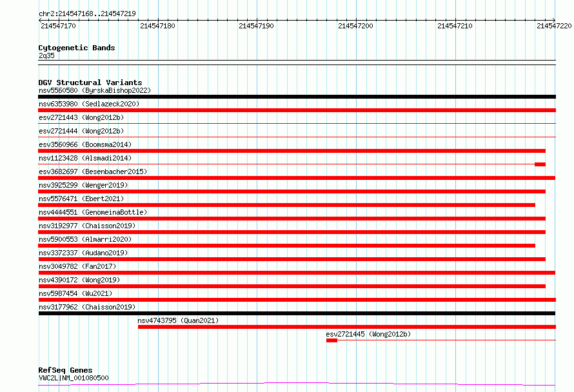Click the nsv5987454 Wu2021 red bar
This screenshot has height=392, width=574.
pyautogui.click(x=297, y=300)
